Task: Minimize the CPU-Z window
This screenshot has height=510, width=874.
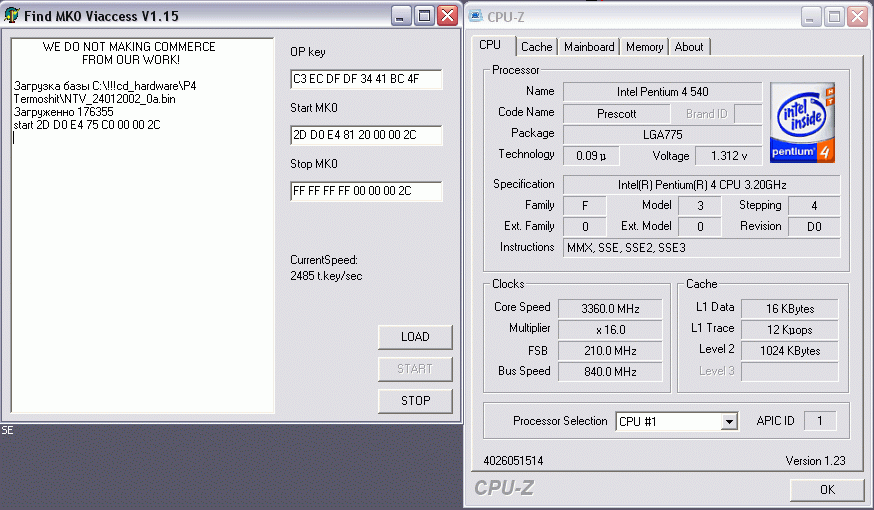Action: (811, 17)
